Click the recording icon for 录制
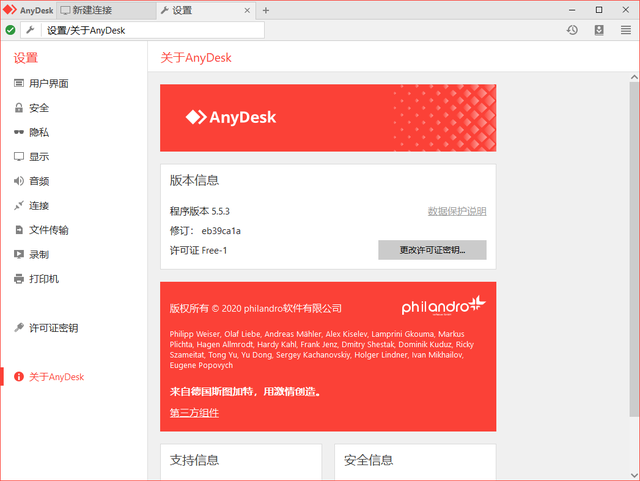 click(19, 254)
